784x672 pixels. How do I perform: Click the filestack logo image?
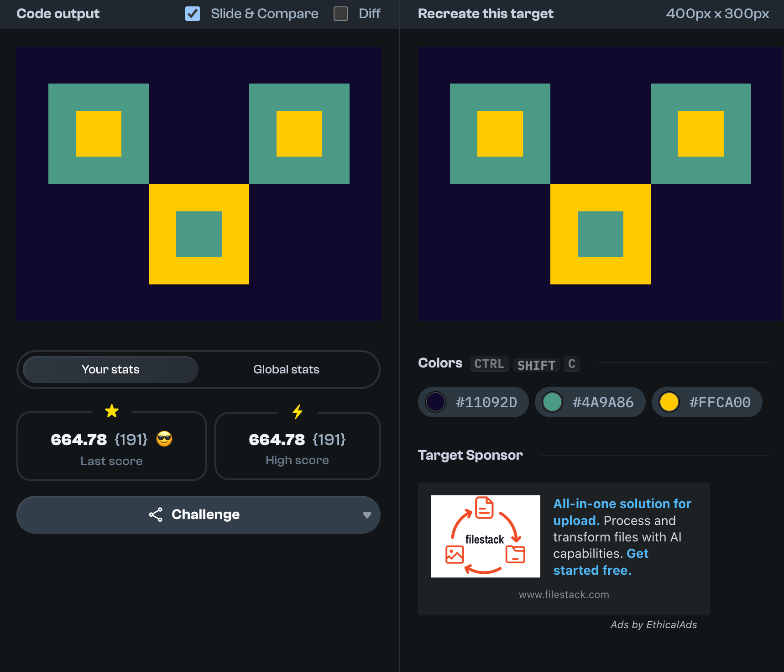pyautogui.click(x=485, y=536)
